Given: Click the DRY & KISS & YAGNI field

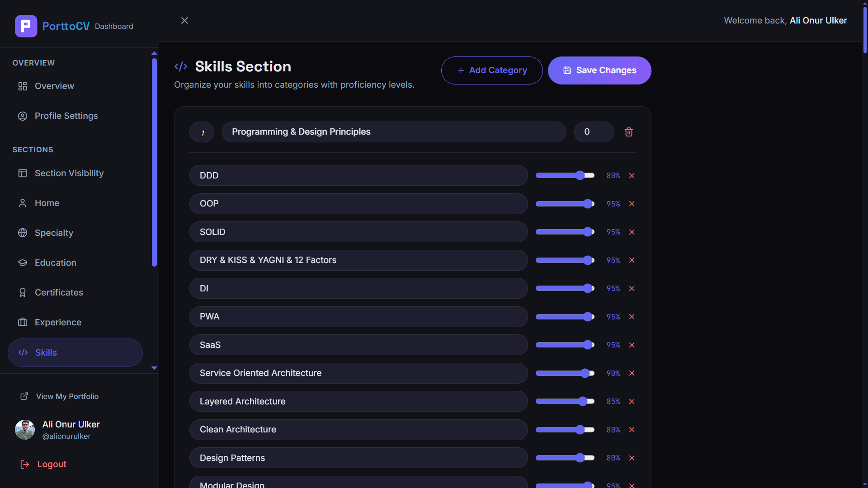Looking at the screenshot, I should (359, 260).
